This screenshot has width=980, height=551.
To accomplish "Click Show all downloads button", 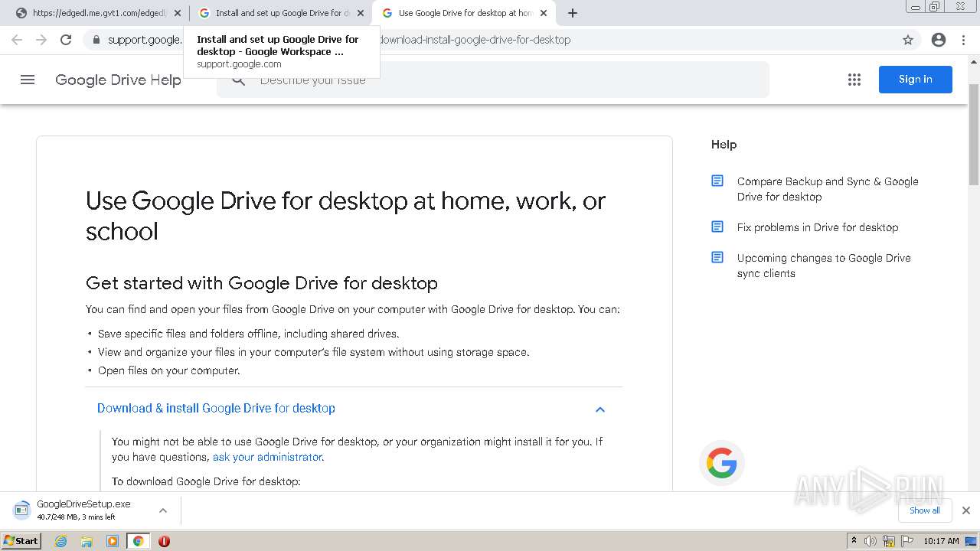I will click(925, 510).
